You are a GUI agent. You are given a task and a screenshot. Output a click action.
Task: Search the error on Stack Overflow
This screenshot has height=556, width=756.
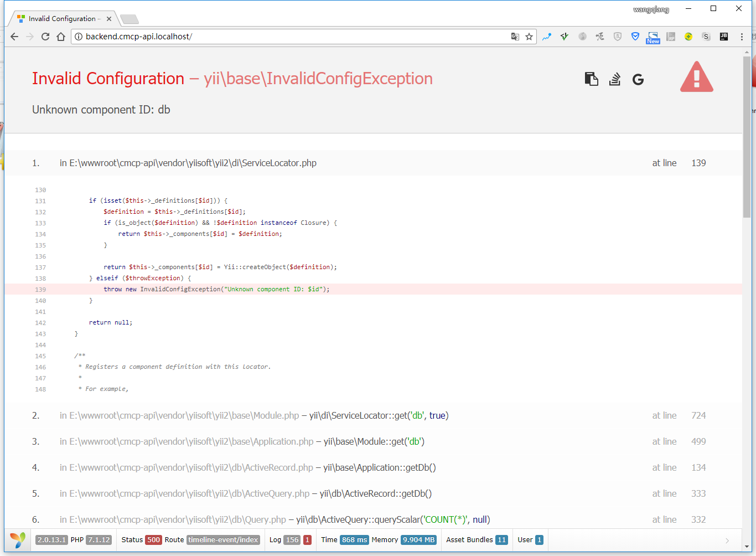pos(614,79)
